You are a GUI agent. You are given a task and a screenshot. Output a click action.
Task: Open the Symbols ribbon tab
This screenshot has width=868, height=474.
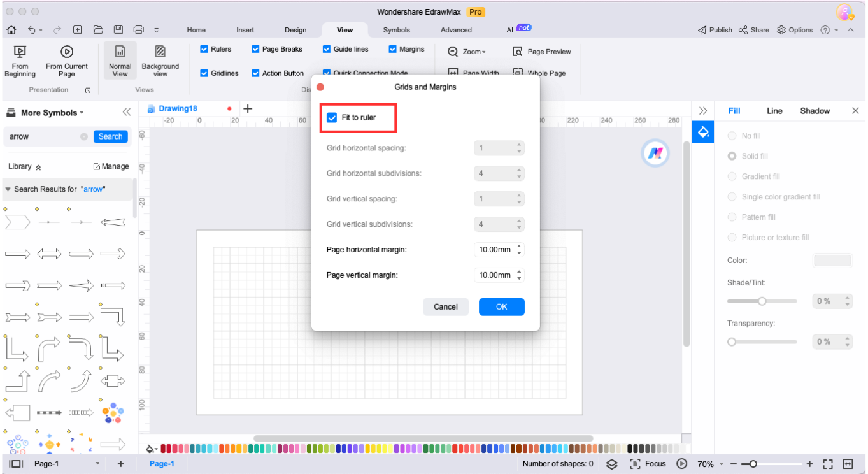(397, 30)
